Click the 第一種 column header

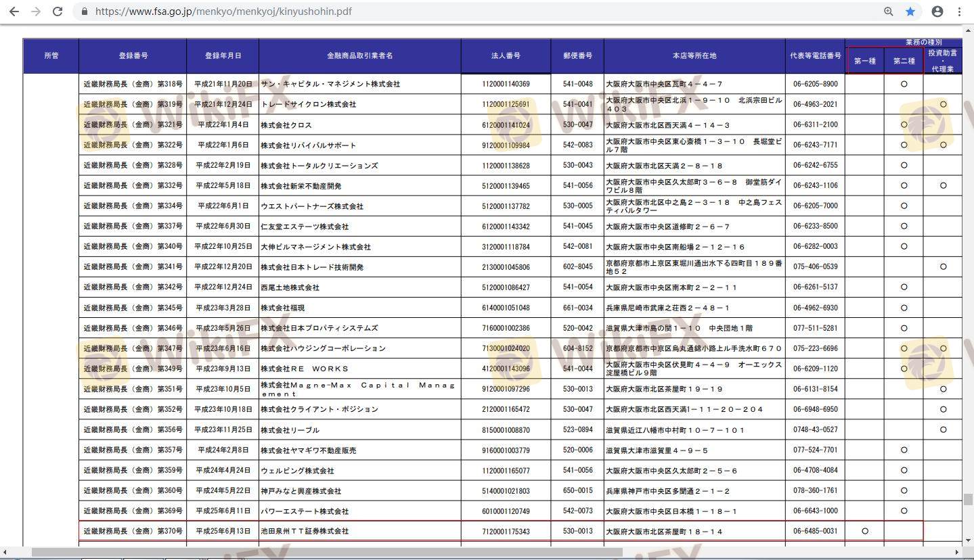tap(864, 61)
